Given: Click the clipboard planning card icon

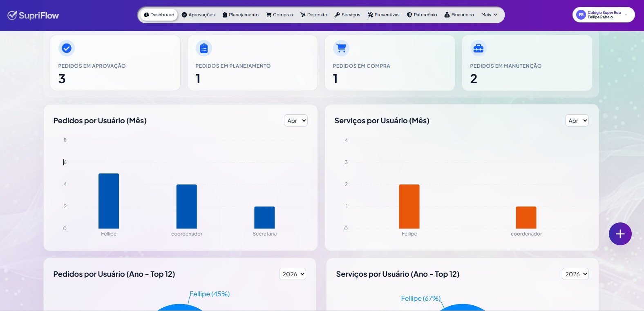Looking at the screenshot, I should (204, 48).
